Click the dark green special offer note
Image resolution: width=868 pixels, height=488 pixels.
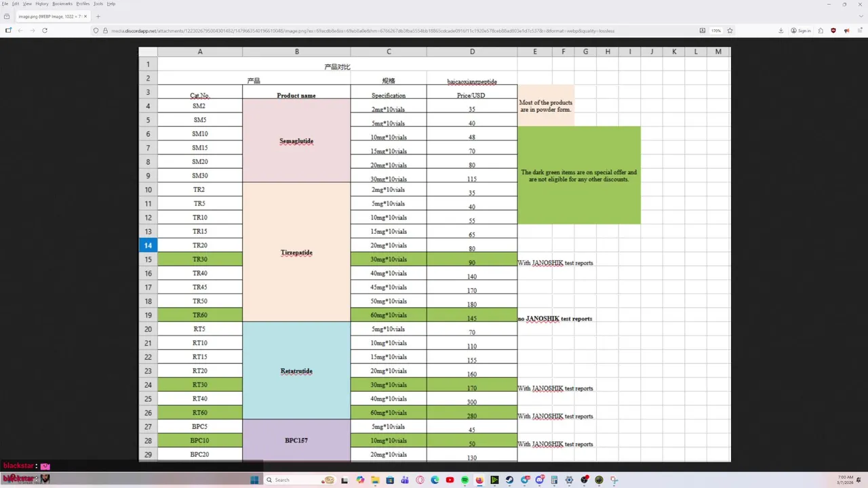point(578,175)
